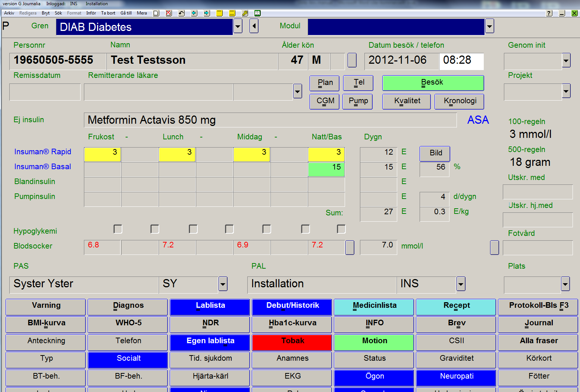This screenshot has height=392, width=580.
Task: Expand the Remitterande läkare dropdown
Action: tap(297, 91)
